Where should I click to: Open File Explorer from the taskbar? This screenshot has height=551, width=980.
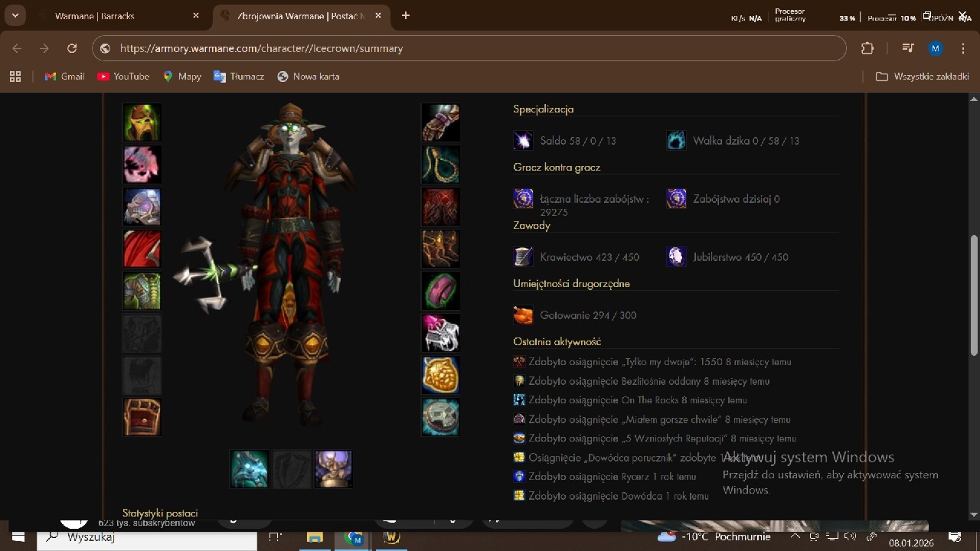tap(315, 537)
